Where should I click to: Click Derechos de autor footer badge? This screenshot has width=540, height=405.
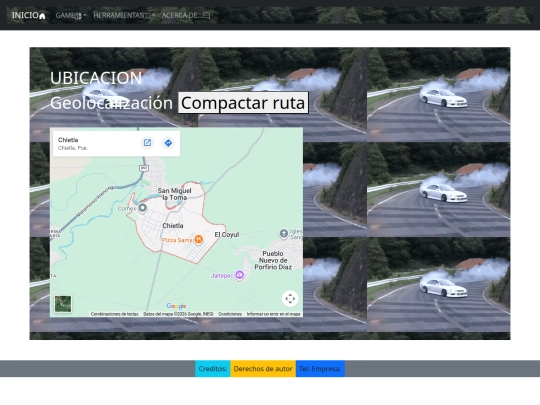[x=263, y=369]
